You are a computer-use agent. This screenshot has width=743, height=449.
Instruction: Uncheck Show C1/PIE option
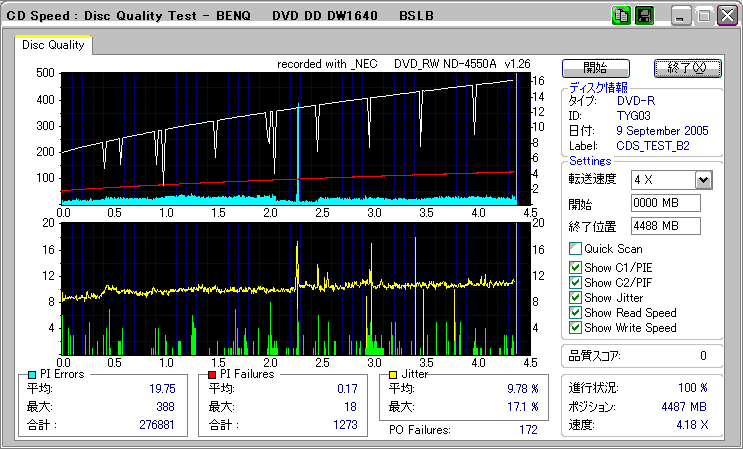[575, 267]
